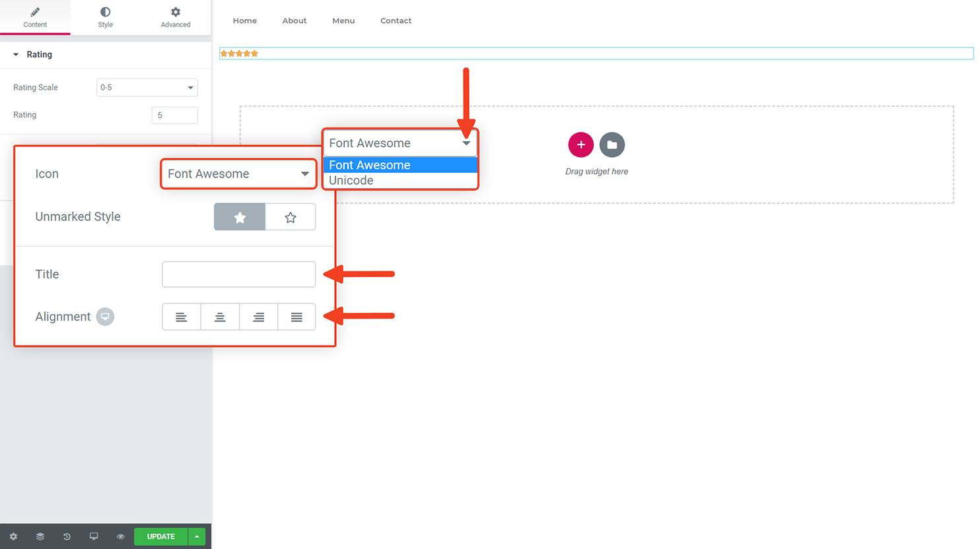Align stars center
980x549 pixels.
[x=220, y=317]
